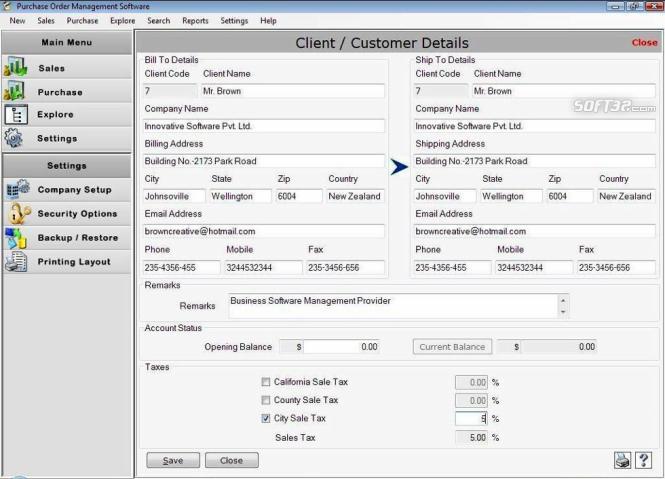Open Backup / Restore icon
This screenshot has height=479, width=665.
16,238
